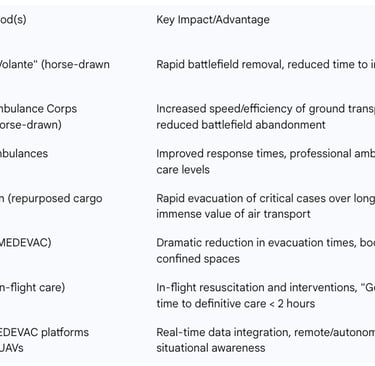Click the 'Key Impact/Advantage' column header
The width and height of the screenshot is (375, 366).
coord(213,20)
